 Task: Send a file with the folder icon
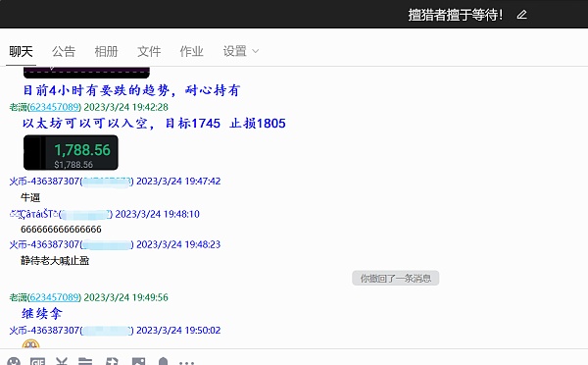(85, 361)
